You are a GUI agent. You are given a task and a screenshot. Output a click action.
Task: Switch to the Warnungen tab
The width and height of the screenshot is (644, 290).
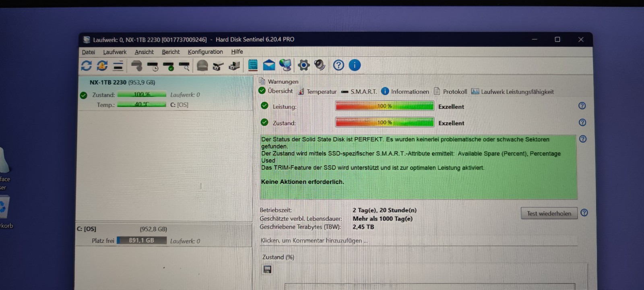pyautogui.click(x=279, y=81)
